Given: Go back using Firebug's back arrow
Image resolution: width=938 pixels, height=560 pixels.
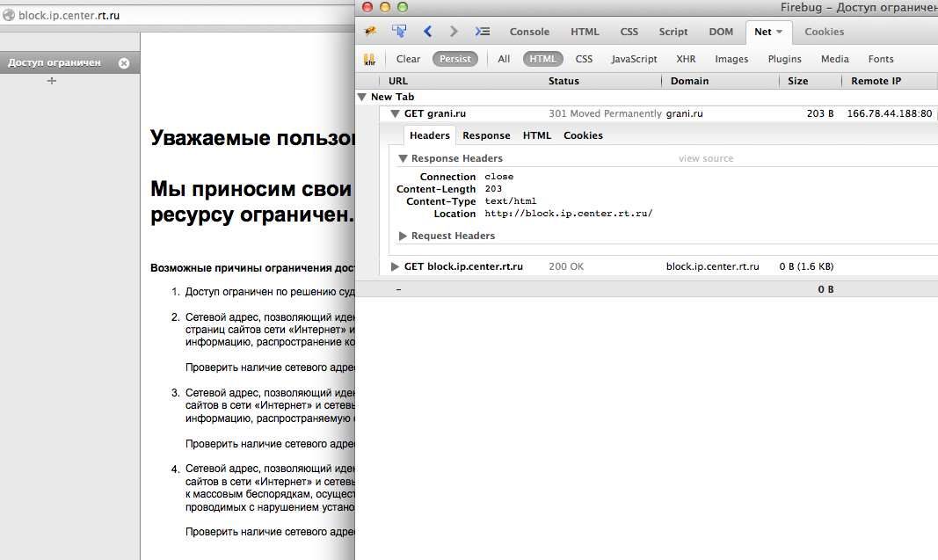Looking at the screenshot, I should coord(428,31).
